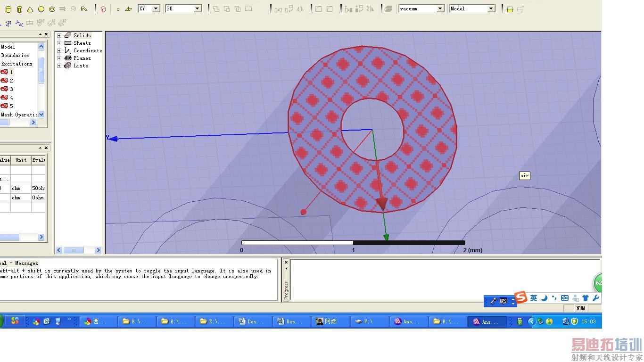Expand the Solids tree node

[x=59, y=35]
